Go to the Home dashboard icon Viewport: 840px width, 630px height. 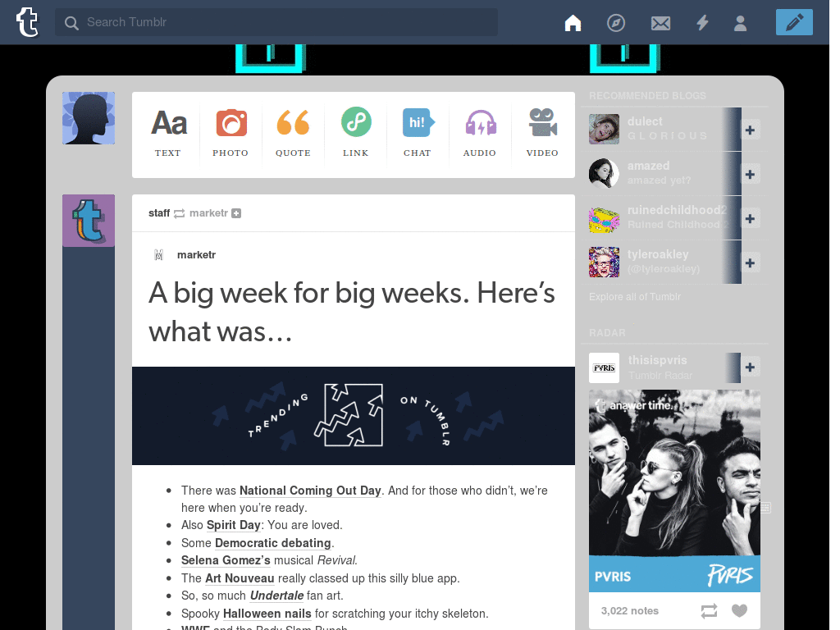click(x=573, y=22)
